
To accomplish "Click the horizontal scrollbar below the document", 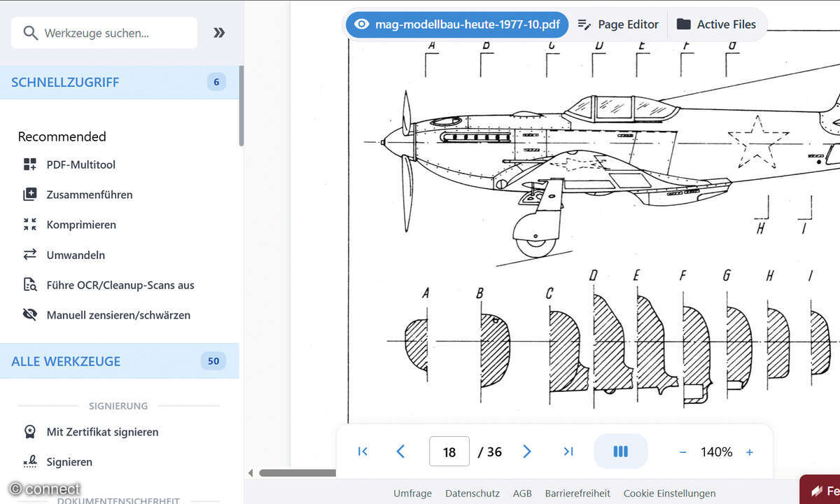I will (x=297, y=473).
